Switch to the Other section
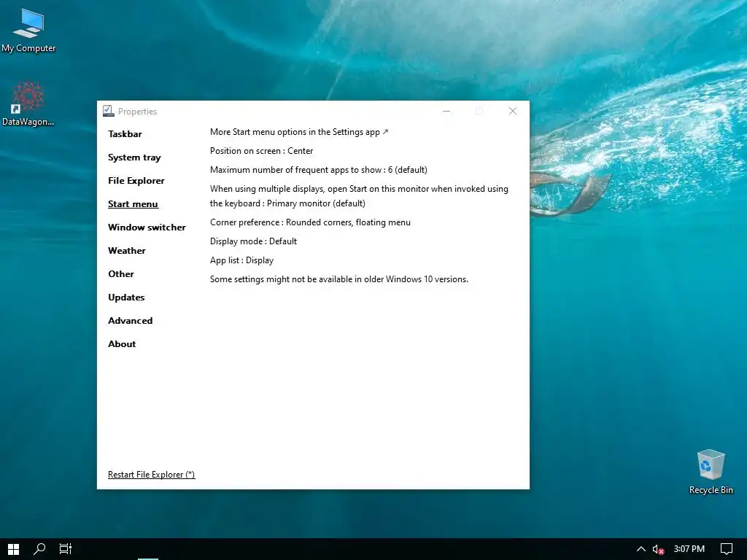The height and width of the screenshot is (560, 747). click(x=121, y=274)
